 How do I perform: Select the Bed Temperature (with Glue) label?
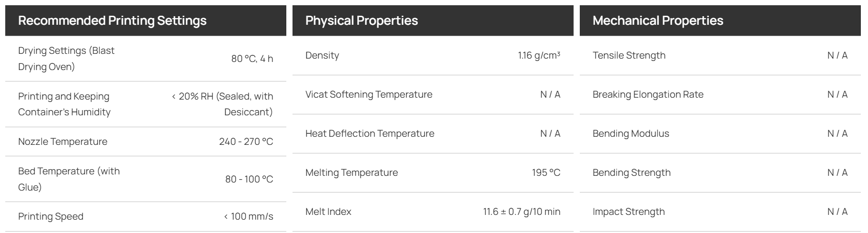tap(69, 179)
